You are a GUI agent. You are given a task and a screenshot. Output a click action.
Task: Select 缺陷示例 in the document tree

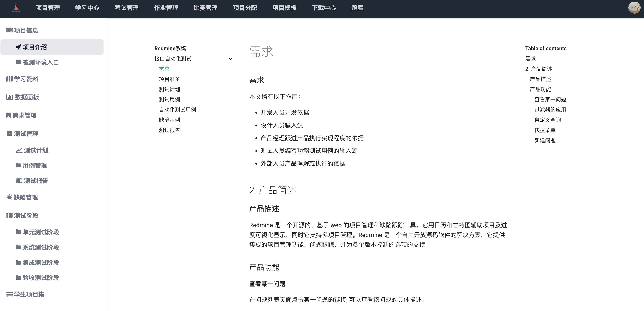click(x=169, y=120)
